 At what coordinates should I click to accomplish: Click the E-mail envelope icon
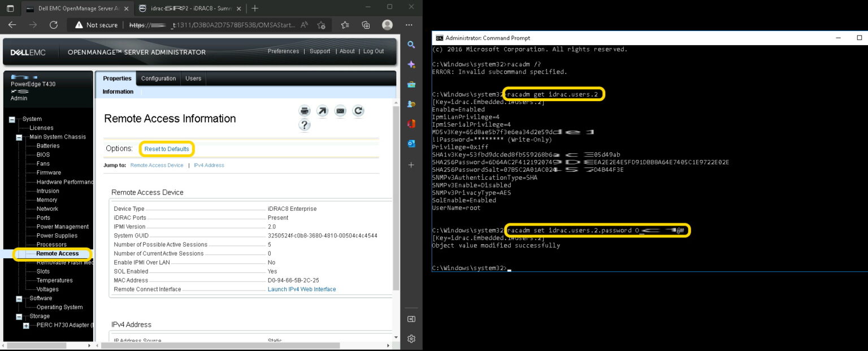pyautogui.click(x=340, y=111)
